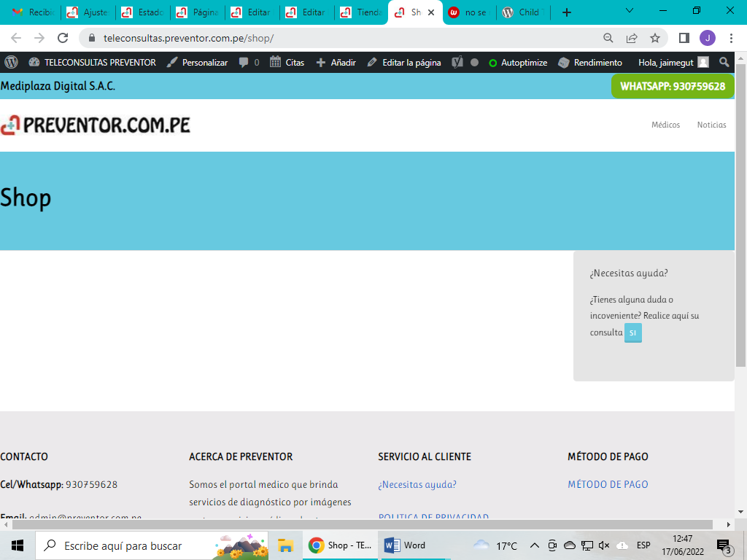Screen dimensions: 747x560
Task: Open the notification center icon
Action: coord(724,545)
